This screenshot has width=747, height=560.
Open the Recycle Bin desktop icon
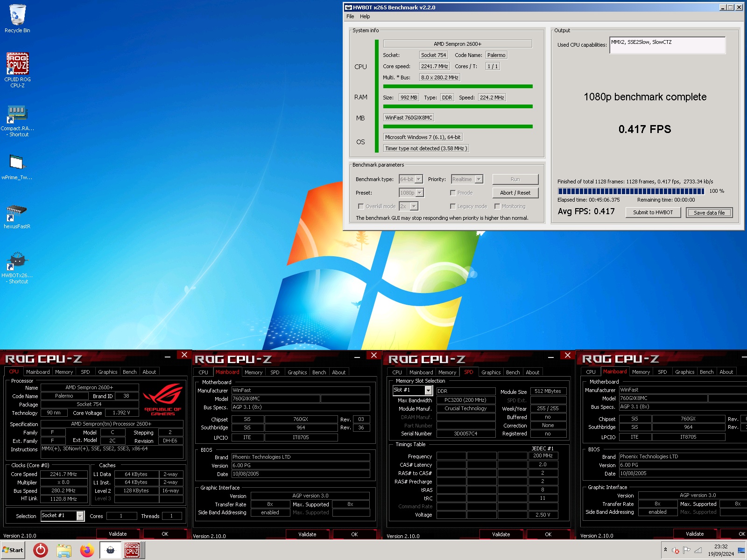tap(17, 19)
